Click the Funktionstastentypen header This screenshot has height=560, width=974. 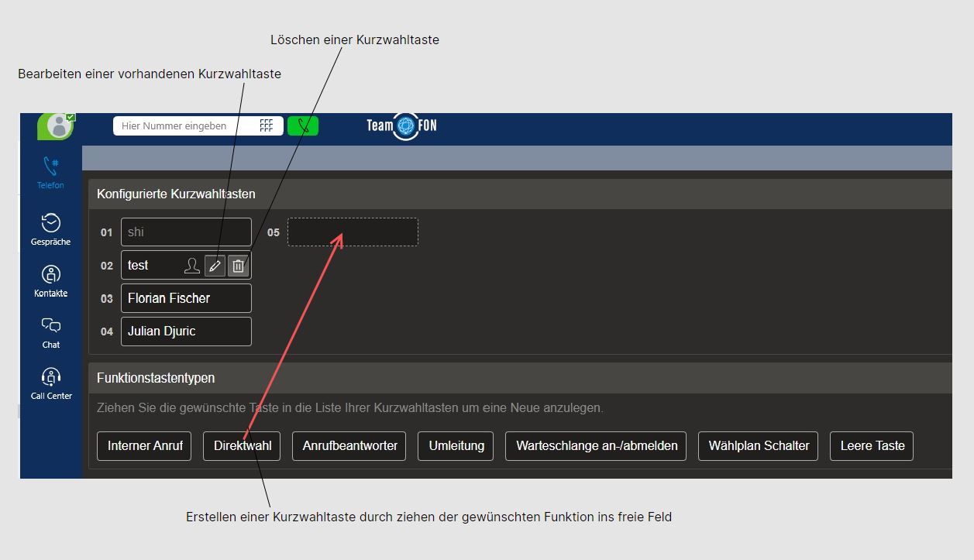point(156,378)
